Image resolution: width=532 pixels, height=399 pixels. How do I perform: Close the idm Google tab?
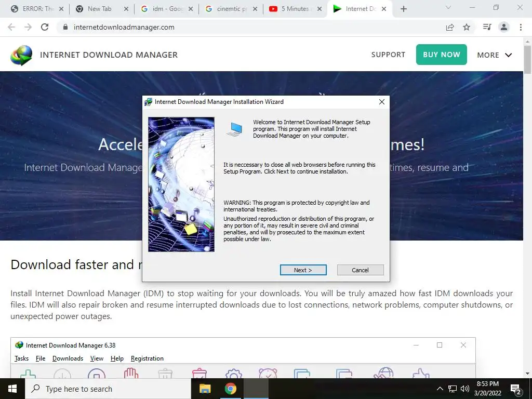pos(191,9)
